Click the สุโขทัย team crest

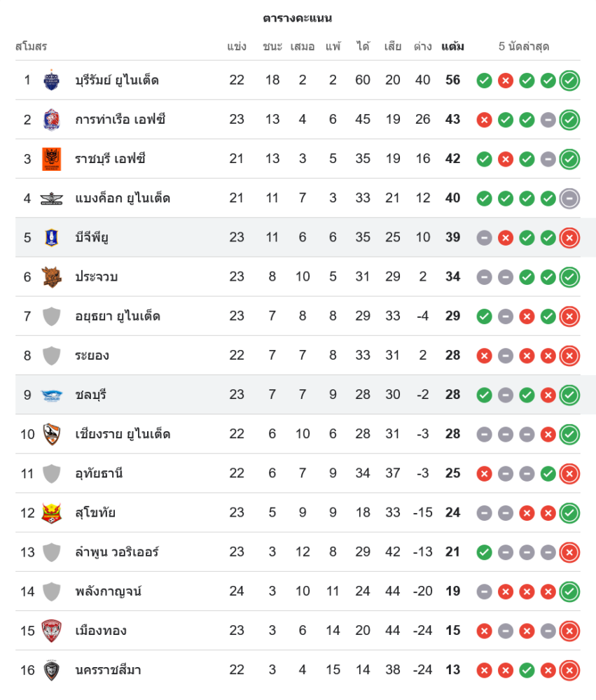click(52, 512)
